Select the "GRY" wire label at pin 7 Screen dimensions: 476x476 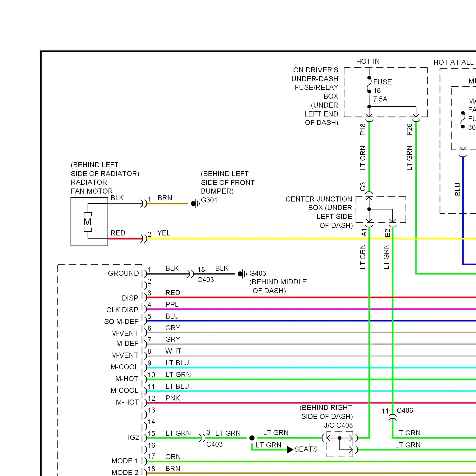coord(173,339)
